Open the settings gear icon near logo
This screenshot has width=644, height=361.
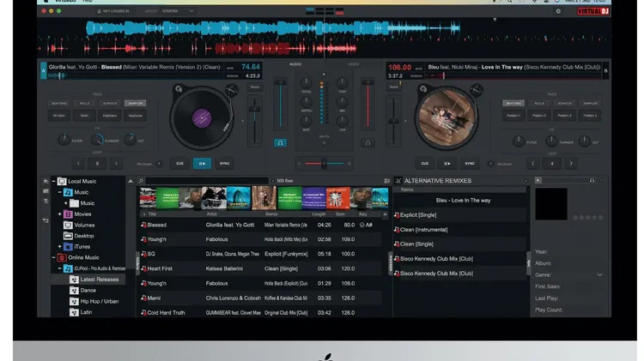click(558, 11)
